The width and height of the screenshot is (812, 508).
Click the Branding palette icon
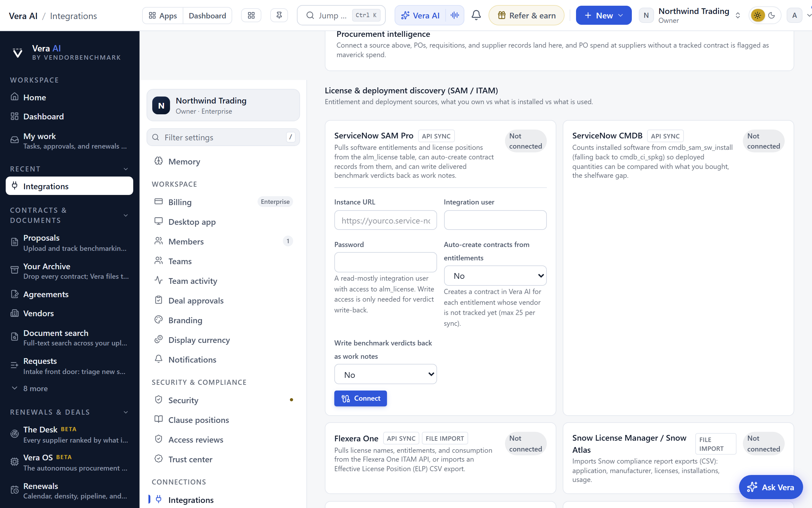(158, 319)
